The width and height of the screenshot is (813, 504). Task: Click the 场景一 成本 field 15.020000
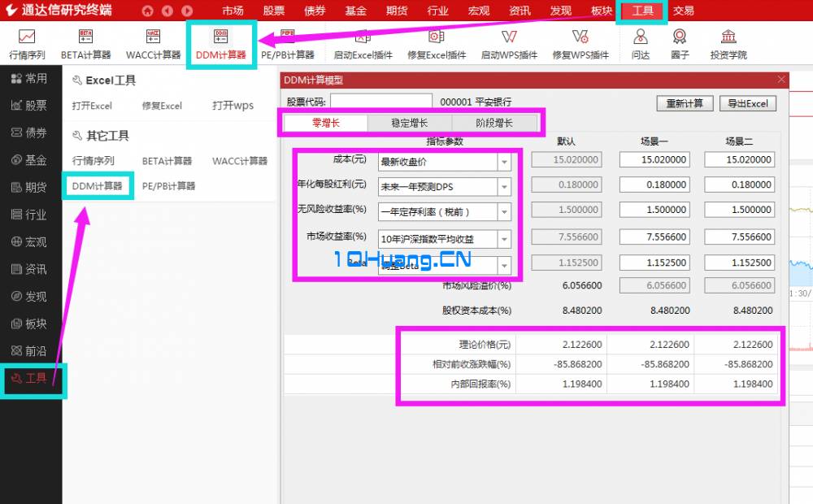(x=654, y=159)
